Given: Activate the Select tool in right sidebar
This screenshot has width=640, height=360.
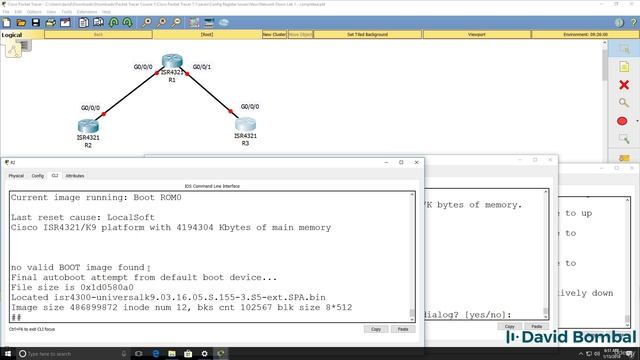Looking at the screenshot, I should pyautogui.click(x=624, y=49).
